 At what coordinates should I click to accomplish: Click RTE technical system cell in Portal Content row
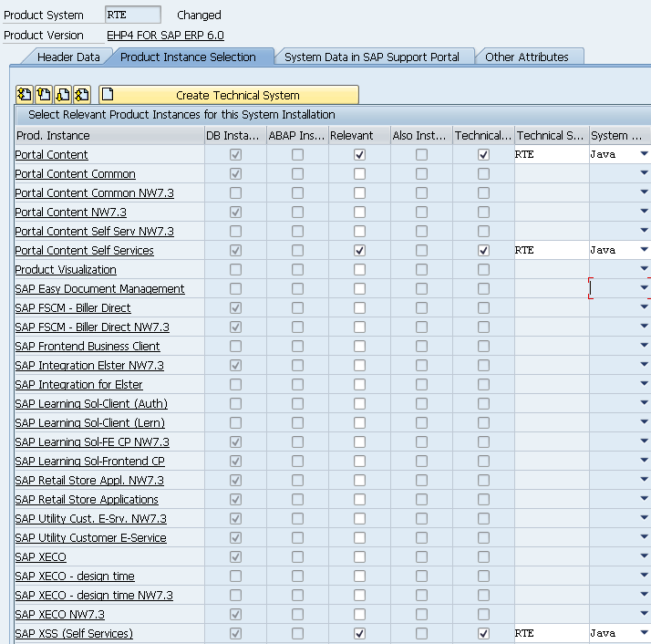point(552,154)
